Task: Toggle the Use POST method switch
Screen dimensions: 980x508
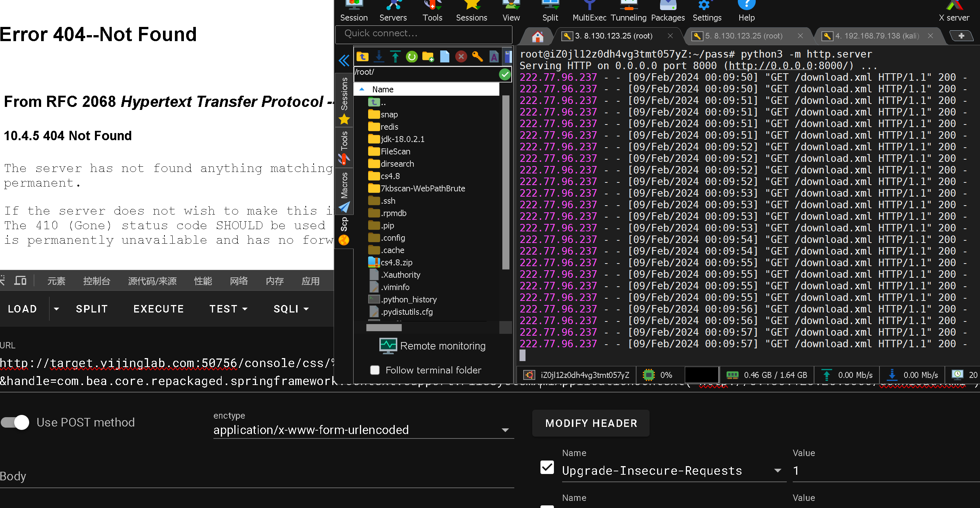Action: point(15,422)
